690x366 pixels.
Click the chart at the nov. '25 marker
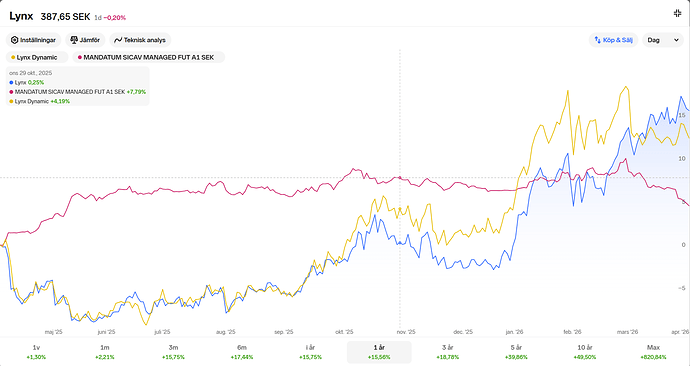tap(406, 332)
